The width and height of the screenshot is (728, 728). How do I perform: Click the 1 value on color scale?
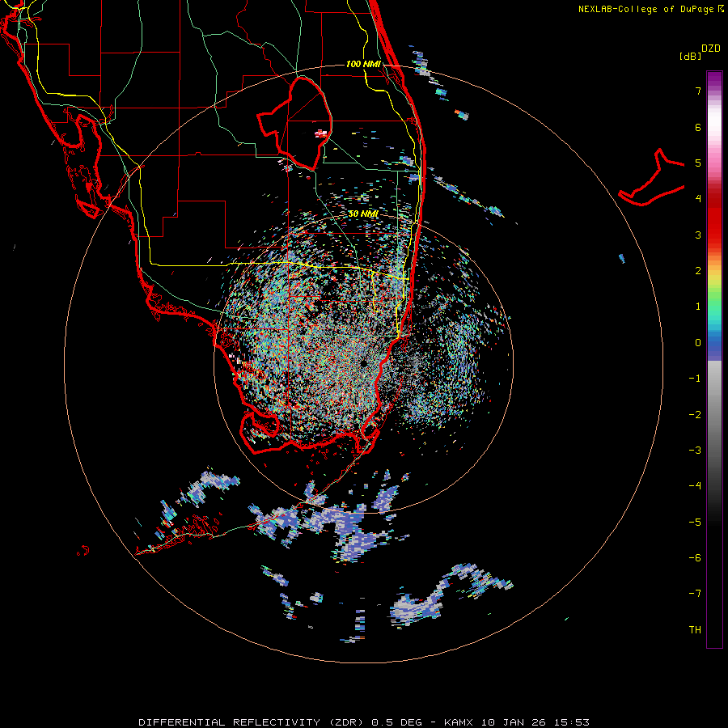click(x=698, y=307)
